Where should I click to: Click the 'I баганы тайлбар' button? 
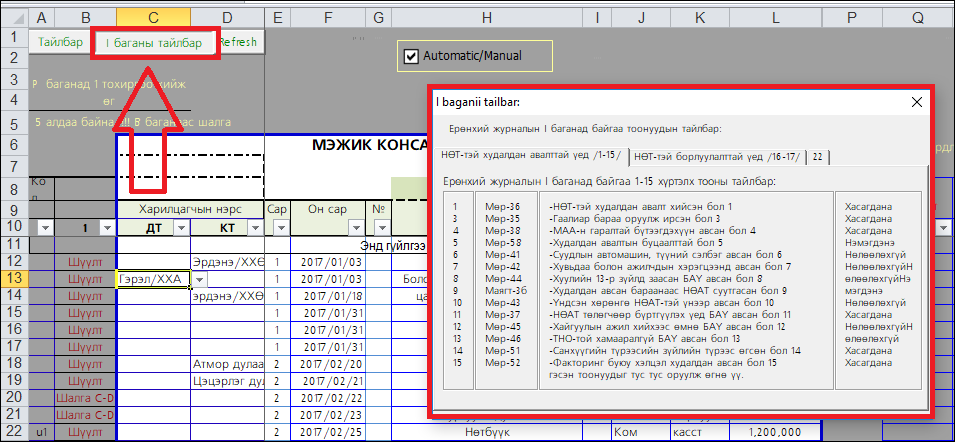tap(154, 43)
